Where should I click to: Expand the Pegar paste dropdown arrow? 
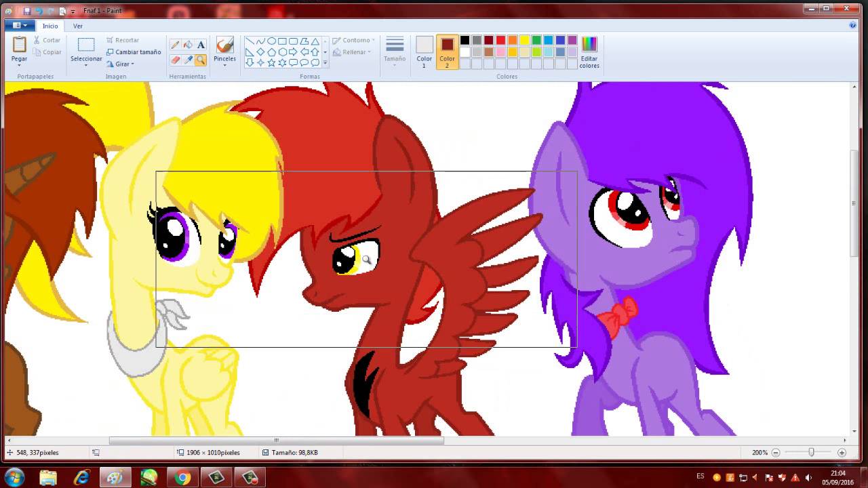(x=19, y=66)
